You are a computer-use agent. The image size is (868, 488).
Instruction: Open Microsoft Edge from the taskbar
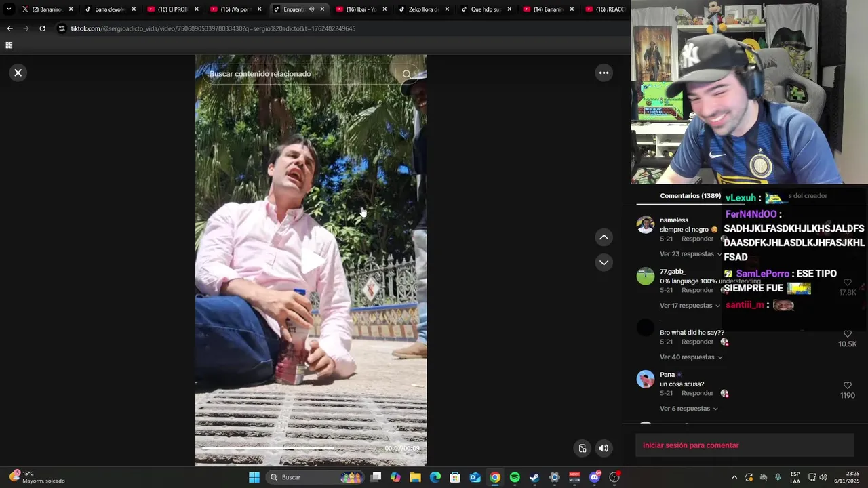pyautogui.click(x=435, y=477)
